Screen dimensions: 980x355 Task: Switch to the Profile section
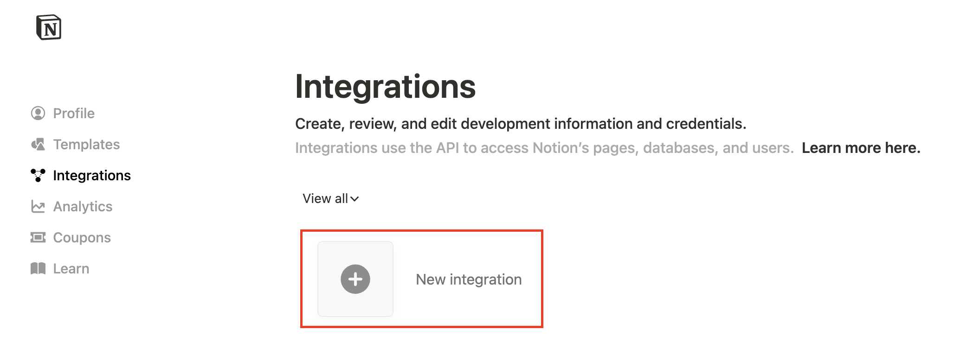[73, 113]
